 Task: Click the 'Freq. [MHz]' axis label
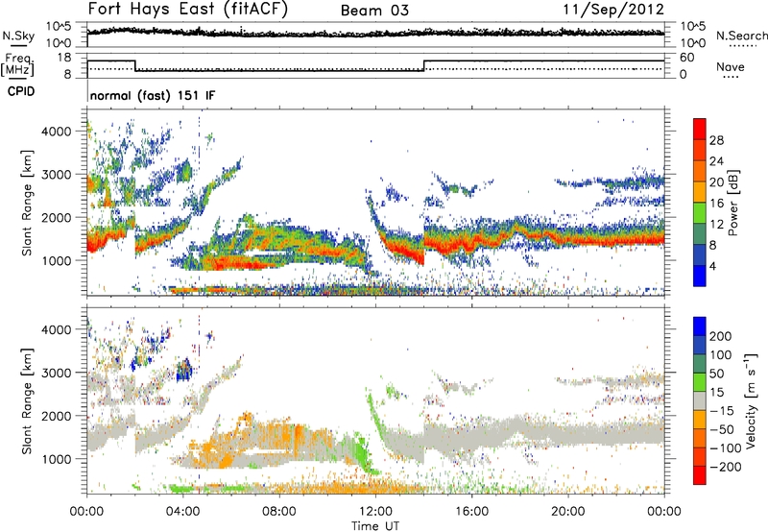(x=17, y=65)
